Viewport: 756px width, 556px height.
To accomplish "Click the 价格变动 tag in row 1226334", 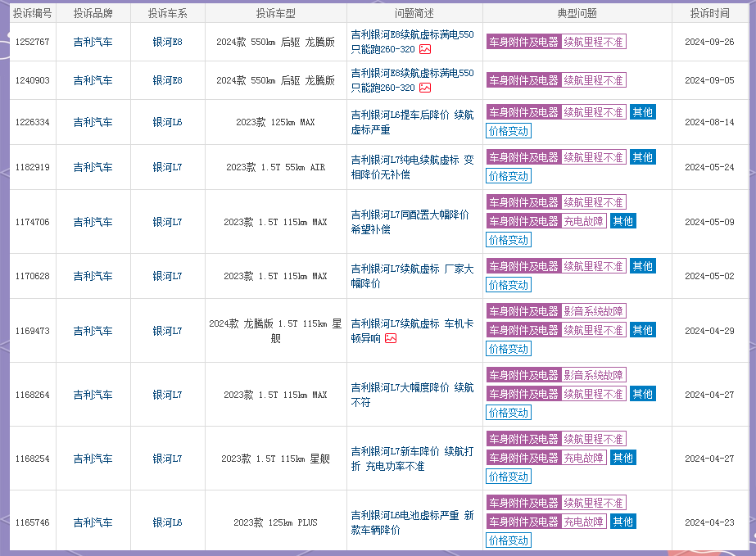I will [x=509, y=131].
